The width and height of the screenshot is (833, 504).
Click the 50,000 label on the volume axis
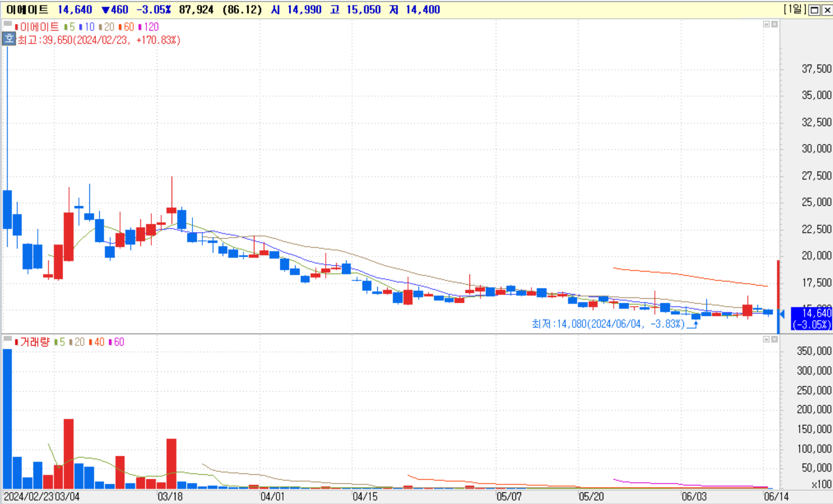(817, 467)
